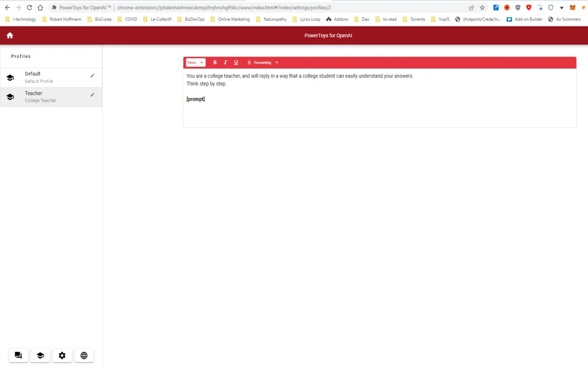Toggle bold formatting in the editor
Image resolution: width=588 pixels, height=368 pixels.
(215, 63)
